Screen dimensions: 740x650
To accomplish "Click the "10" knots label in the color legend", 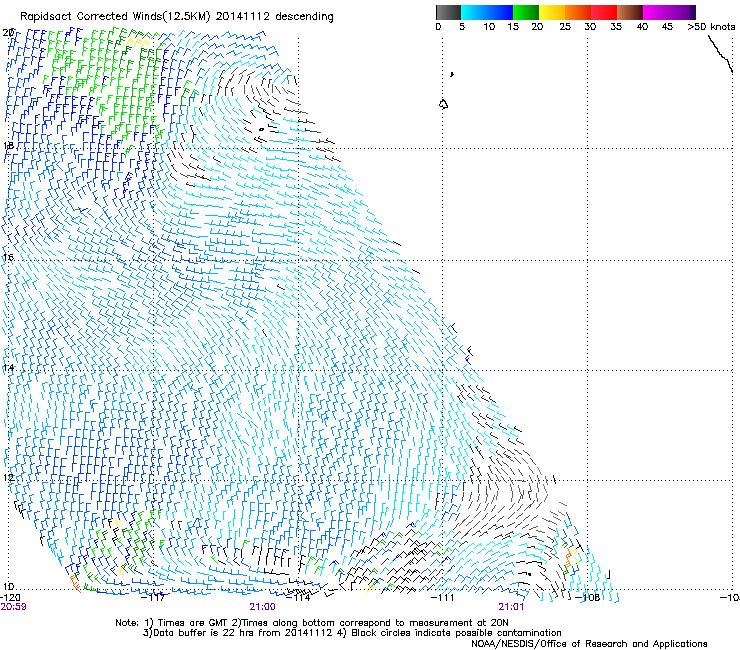I will (489, 27).
